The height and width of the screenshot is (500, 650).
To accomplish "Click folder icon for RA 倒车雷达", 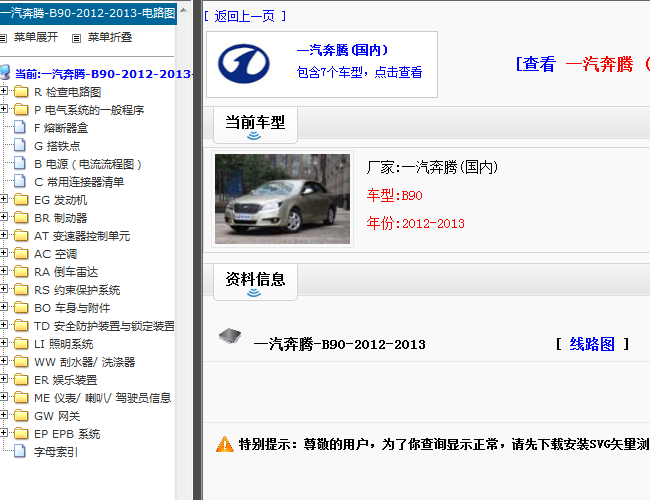I will (x=21, y=272).
